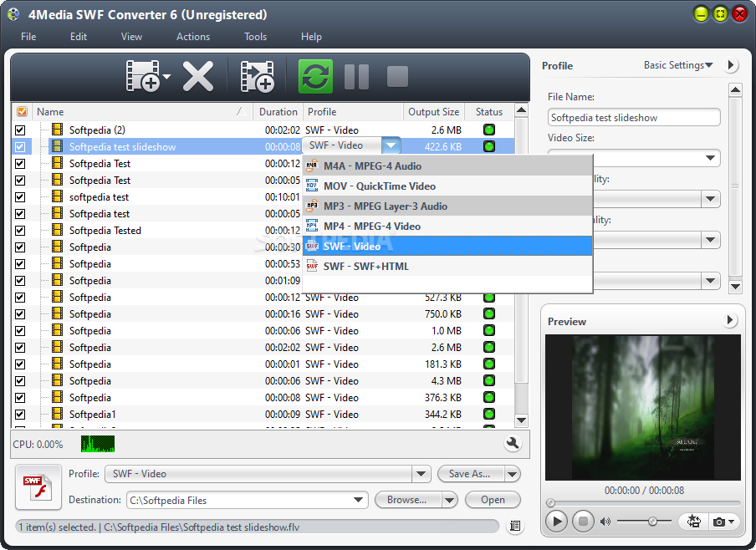
Task: Uncheck the Softpedia Tested row checkbox
Action: (20, 231)
